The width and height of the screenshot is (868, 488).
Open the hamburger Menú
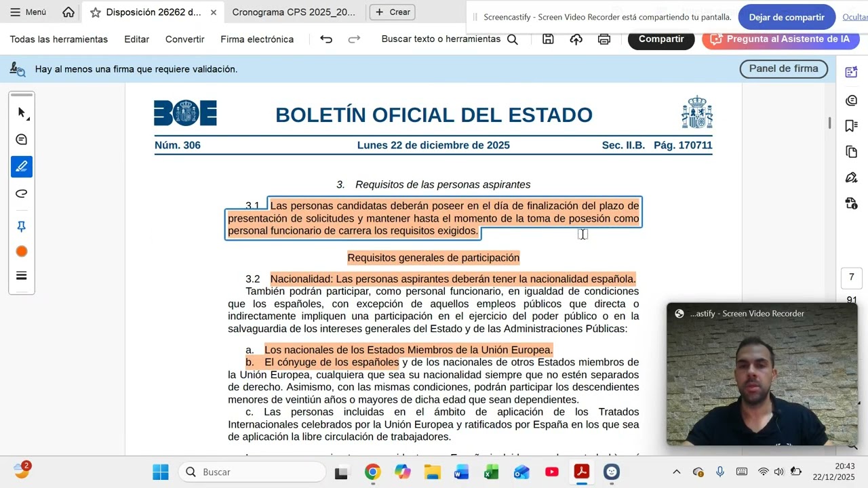28,12
